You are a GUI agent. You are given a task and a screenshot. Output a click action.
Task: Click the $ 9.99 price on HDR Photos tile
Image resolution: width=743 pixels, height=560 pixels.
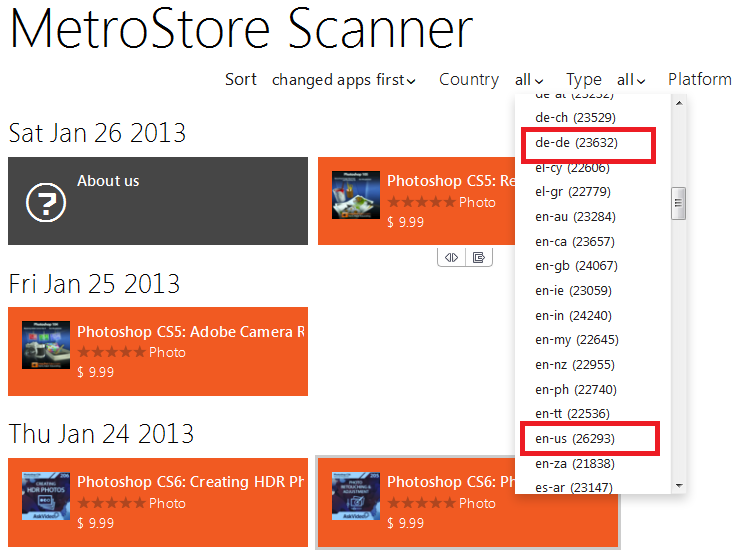click(96, 524)
